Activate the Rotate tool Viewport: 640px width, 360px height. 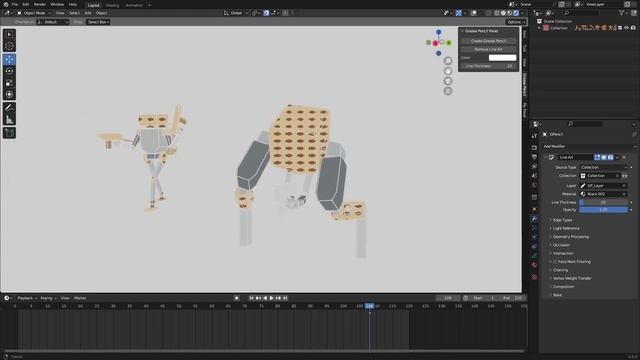click(9, 71)
